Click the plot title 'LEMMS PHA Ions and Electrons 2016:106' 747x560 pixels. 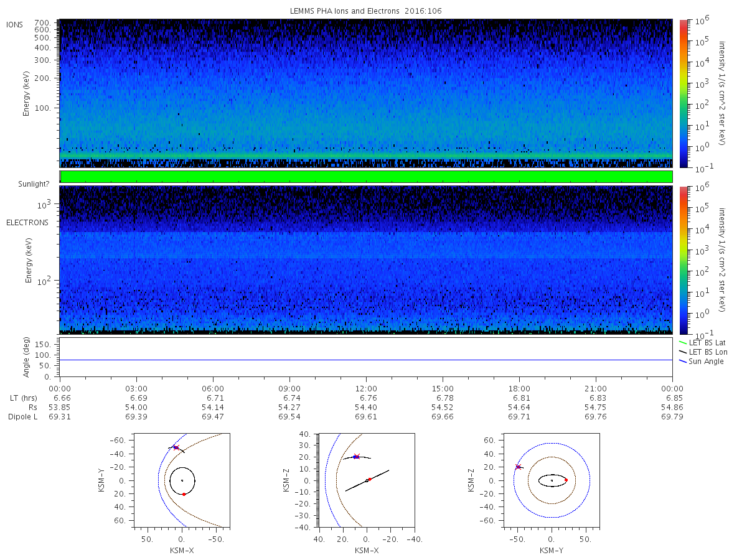[366, 11]
